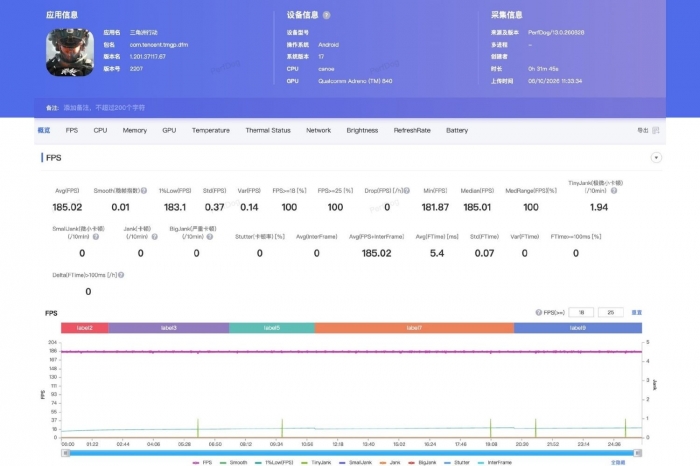This screenshot has width=700, height=466.
Task: Go to the Thermal Status tab
Action: click(x=268, y=130)
